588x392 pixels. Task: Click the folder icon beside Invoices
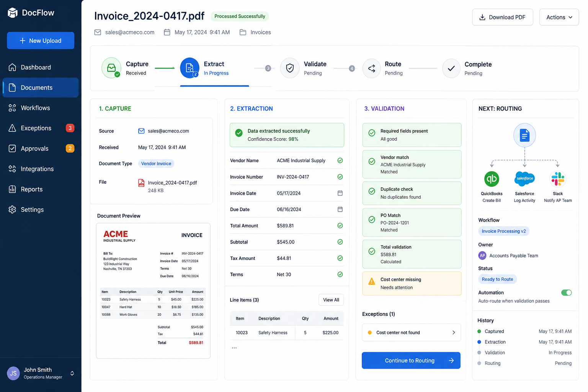click(243, 32)
